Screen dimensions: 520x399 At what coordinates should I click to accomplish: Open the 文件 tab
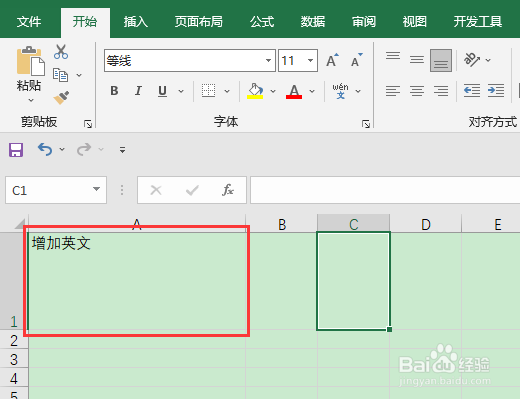coord(29,22)
